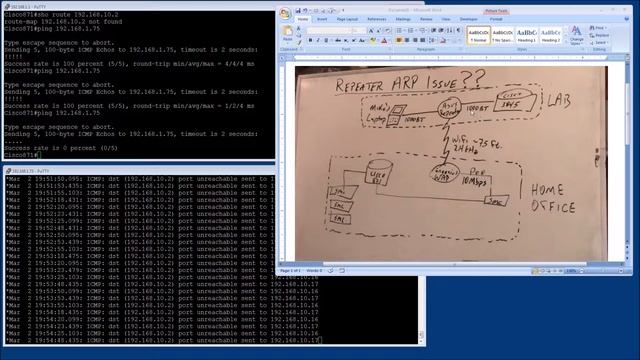Screen dimensions: 640x360
Task: Click the Change Case Aa icon
Action: point(362,40)
